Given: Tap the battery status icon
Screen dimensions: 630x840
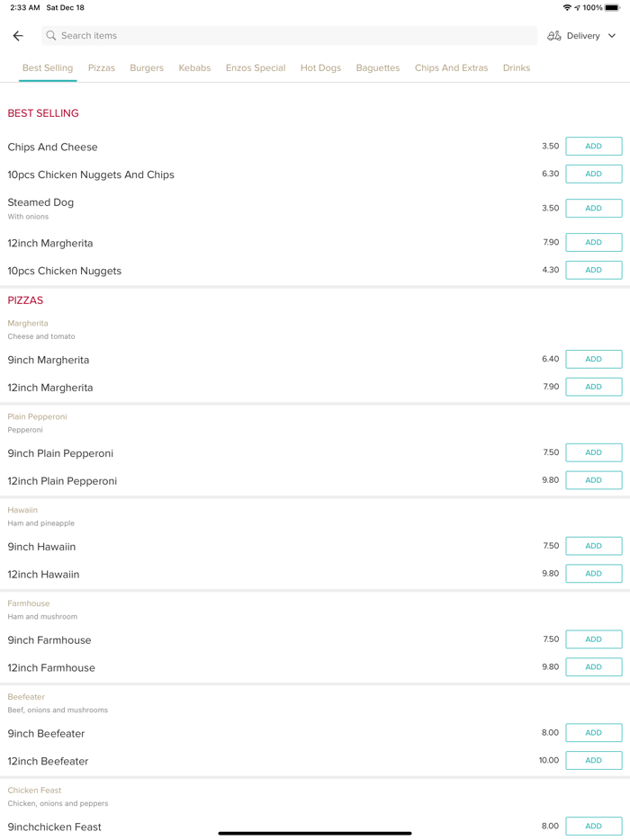Looking at the screenshot, I should pyautogui.click(x=612, y=7).
